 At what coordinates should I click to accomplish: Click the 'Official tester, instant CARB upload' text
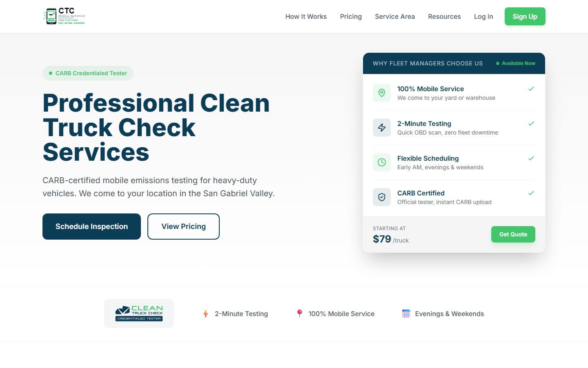click(x=444, y=202)
